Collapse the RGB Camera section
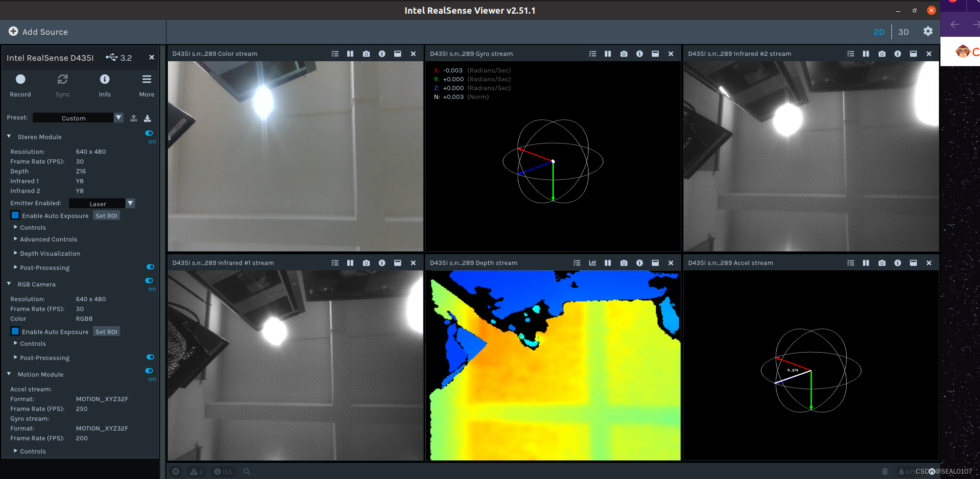Image resolution: width=980 pixels, height=479 pixels. coord(9,284)
